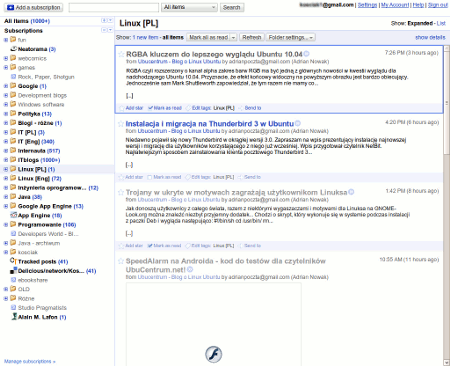This screenshot has width=450, height=366.
Task: Click the Add a subscription button
Action: coord(33,7)
